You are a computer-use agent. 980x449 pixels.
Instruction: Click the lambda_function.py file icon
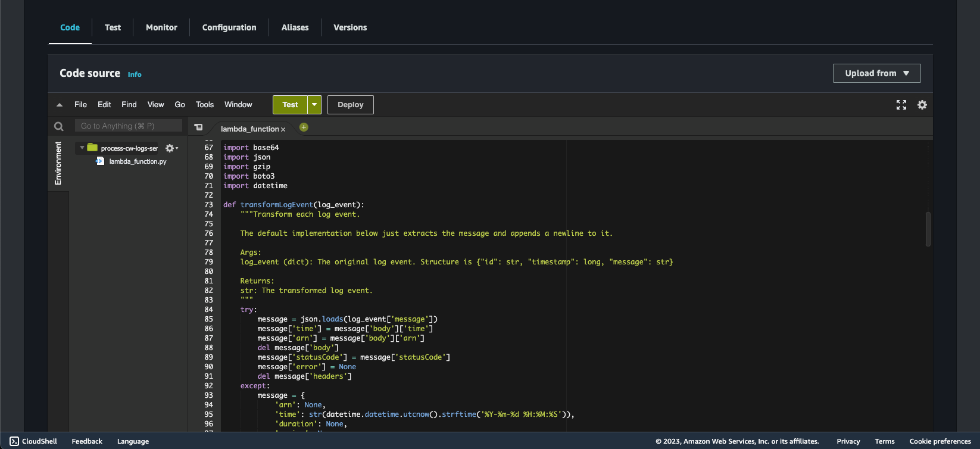[100, 161]
